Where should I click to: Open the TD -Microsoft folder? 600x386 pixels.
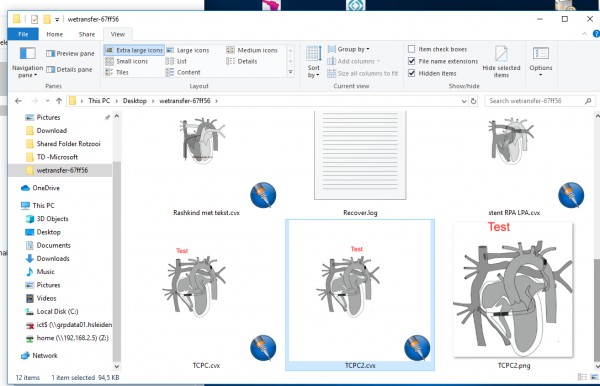[57, 157]
